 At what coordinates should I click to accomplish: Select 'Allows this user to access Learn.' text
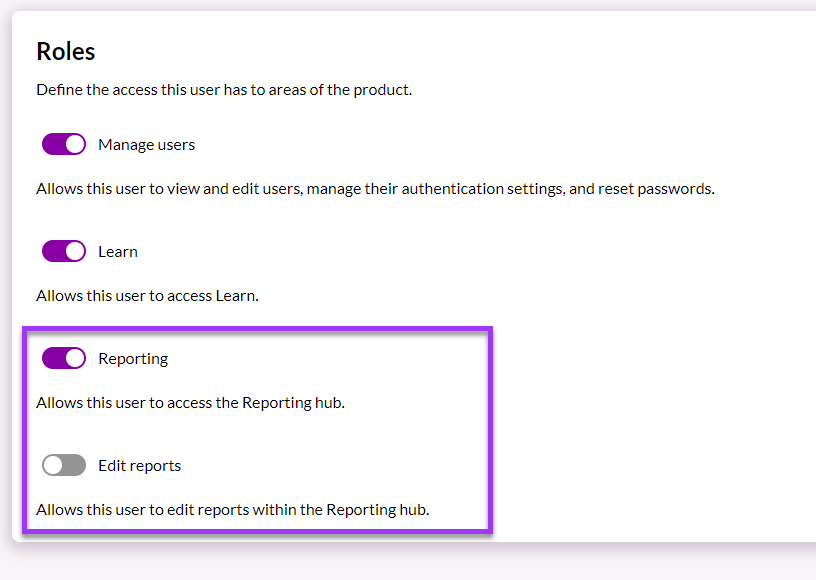point(147,296)
